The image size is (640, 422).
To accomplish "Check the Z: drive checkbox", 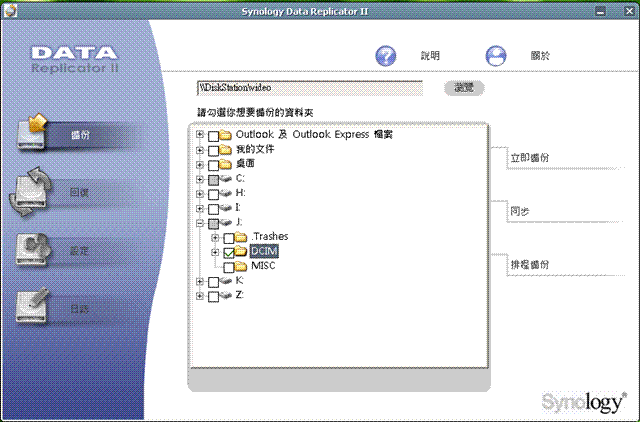I will (213, 297).
